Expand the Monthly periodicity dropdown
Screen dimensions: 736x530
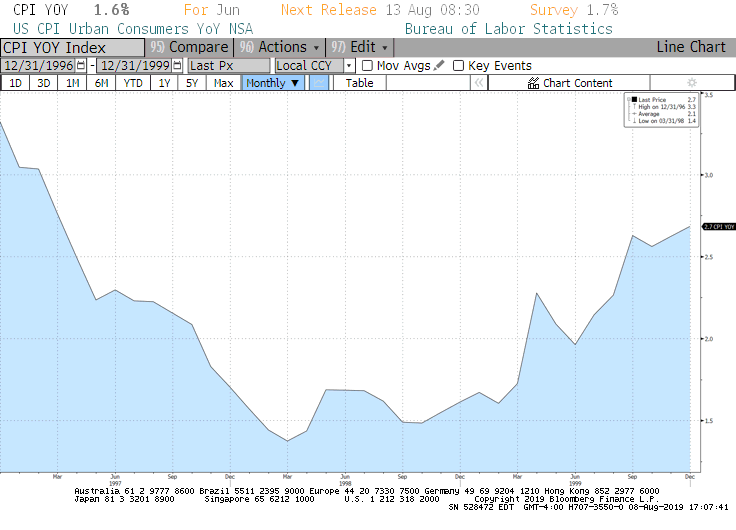273,83
